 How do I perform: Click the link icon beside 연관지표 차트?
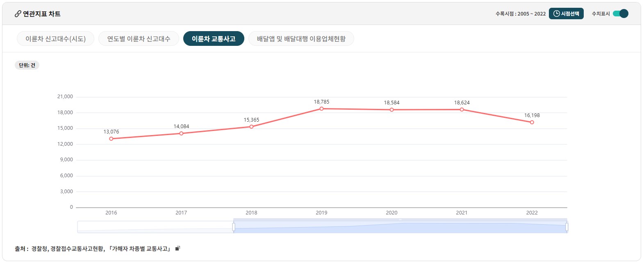click(18, 14)
